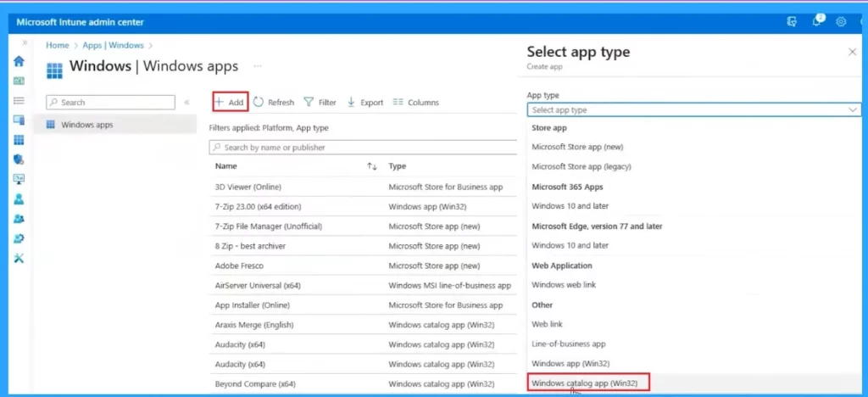
Task: Open the Copilot/feedback icon in header
Action: [x=793, y=22]
